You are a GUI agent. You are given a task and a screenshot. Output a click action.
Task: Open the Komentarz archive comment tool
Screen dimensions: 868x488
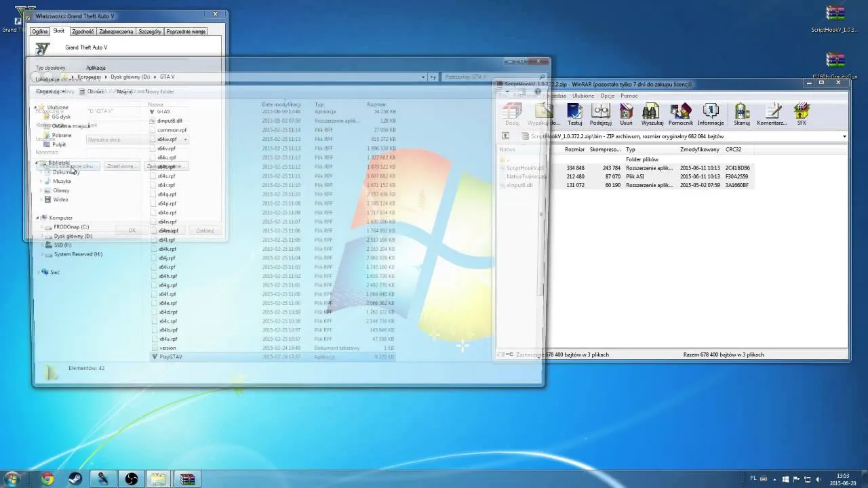pyautogui.click(x=772, y=114)
